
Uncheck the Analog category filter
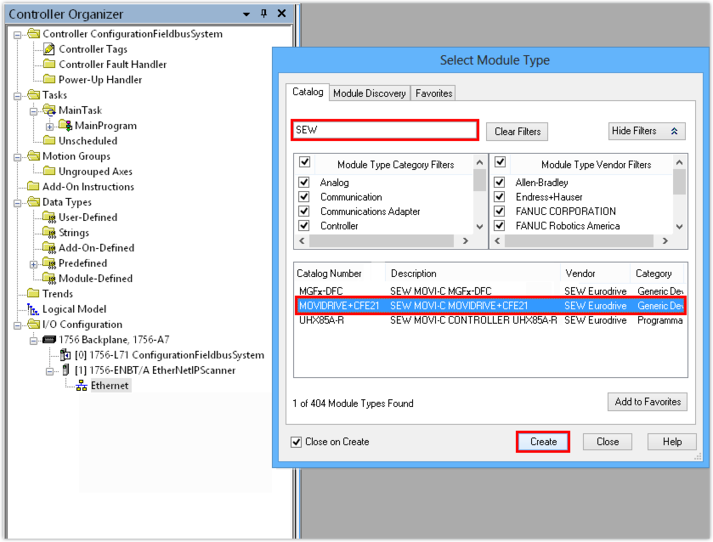[x=305, y=183]
